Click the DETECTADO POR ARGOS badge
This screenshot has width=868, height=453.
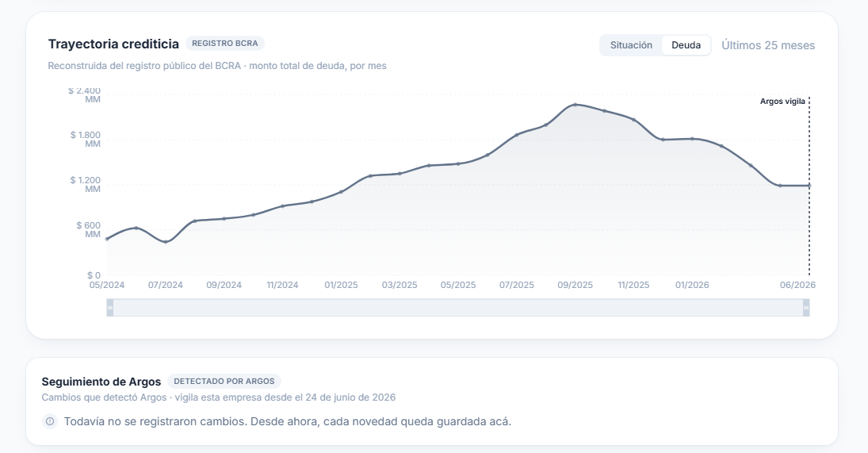click(x=224, y=381)
